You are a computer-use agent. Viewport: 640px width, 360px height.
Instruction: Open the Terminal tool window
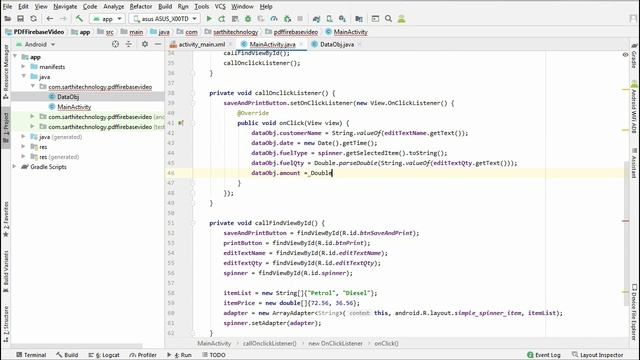pyautogui.click(x=31, y=355)
